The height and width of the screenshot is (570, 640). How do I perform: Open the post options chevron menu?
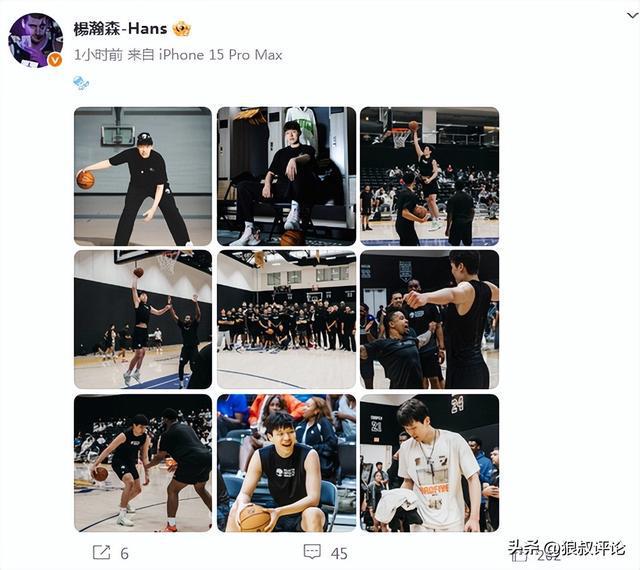pos(632,16)
